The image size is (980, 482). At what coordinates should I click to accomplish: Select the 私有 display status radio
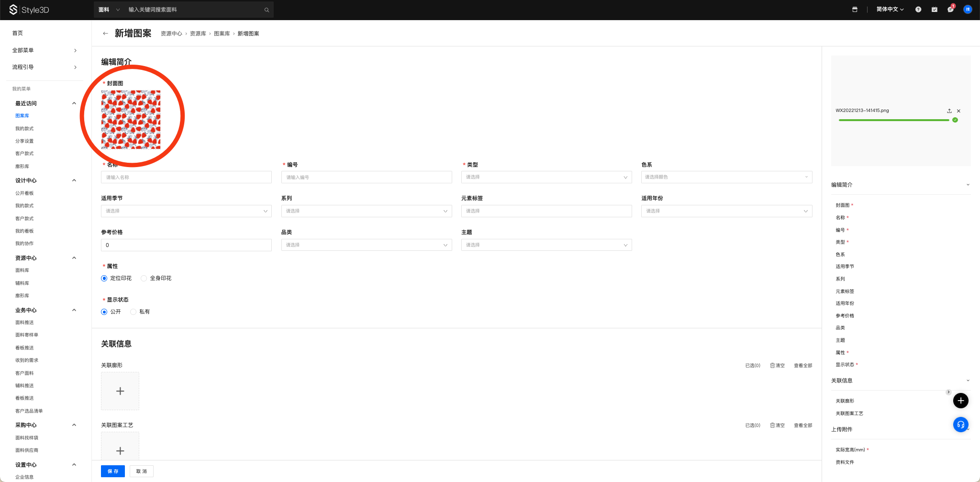pyautogui.click(x=133, y=312)
